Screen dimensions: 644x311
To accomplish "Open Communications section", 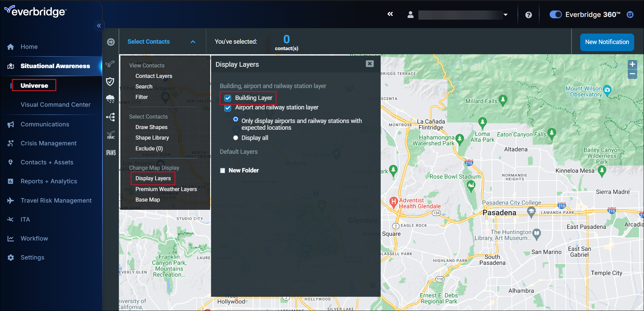I will pyautogui.click(x=45, y=124).
